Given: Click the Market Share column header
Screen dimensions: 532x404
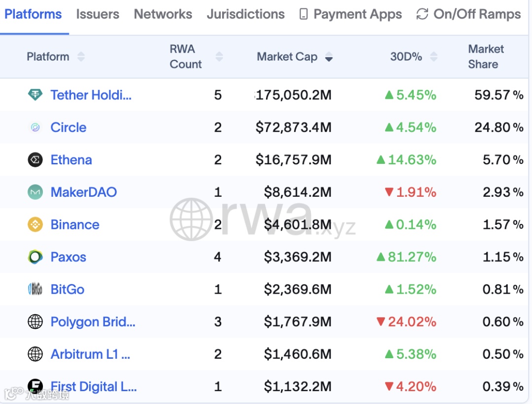Looking at the screenshot, I should tap(486, 57).
